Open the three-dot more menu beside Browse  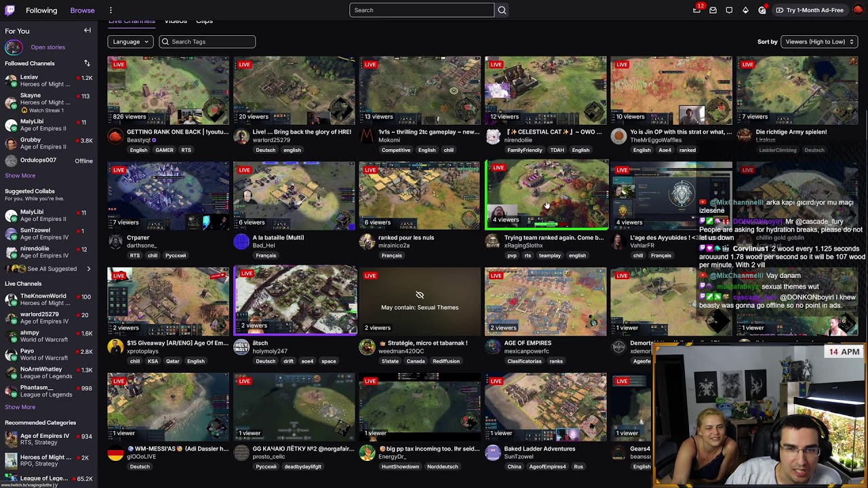tap(111, 10)
